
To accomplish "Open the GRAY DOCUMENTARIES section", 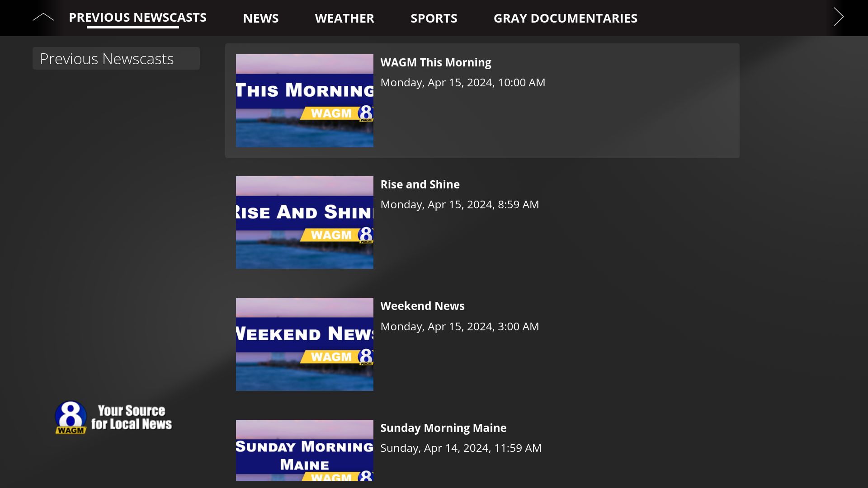I will 566,18.
